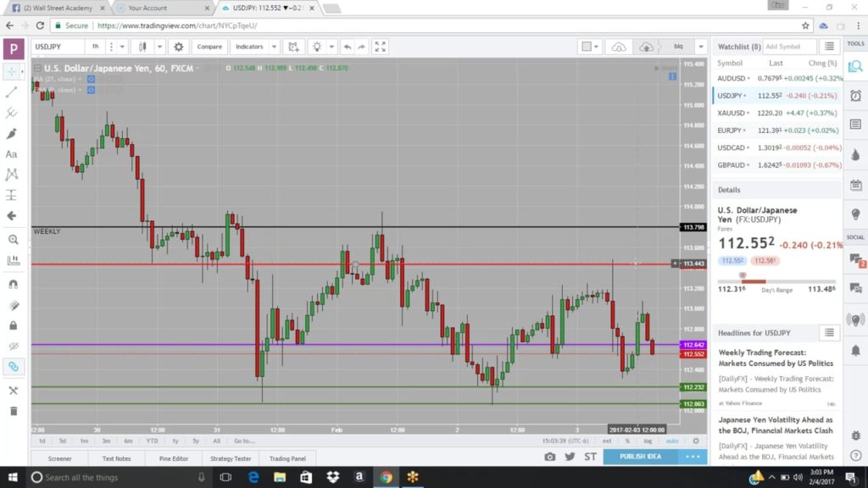Select the trend line drawing tool
This screenshot has height=488, width=868.
coord(11,91)
